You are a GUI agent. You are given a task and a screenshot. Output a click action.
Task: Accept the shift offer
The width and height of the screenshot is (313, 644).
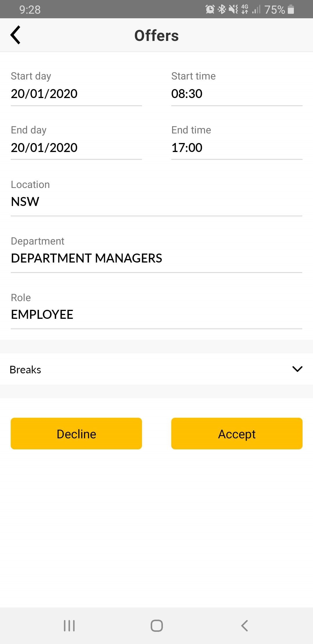pos(237,434)
